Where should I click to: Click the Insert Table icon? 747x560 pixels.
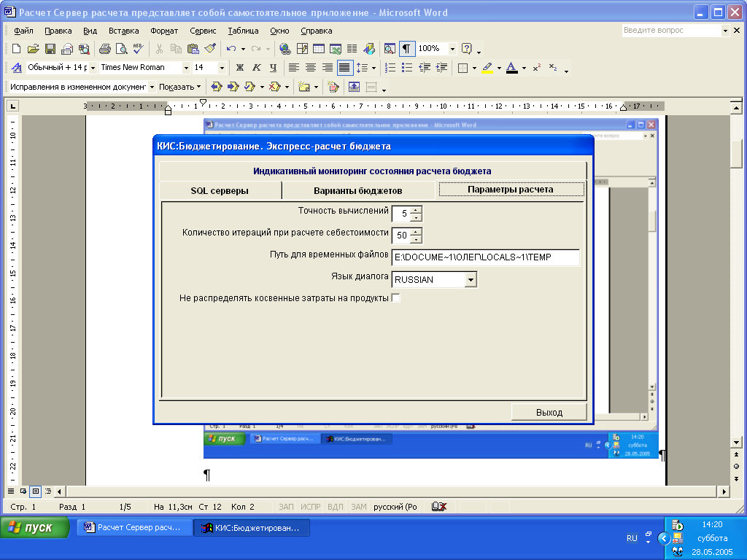[x=319, y=49]
